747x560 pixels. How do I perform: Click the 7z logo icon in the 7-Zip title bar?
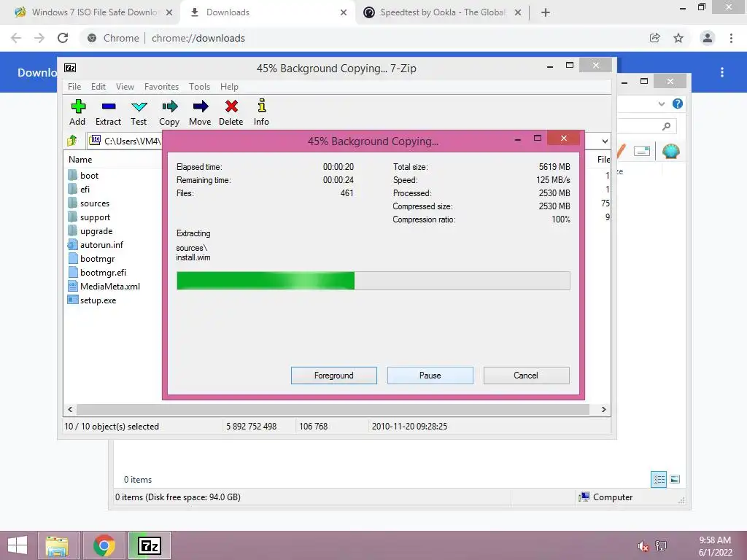point(70,68)
